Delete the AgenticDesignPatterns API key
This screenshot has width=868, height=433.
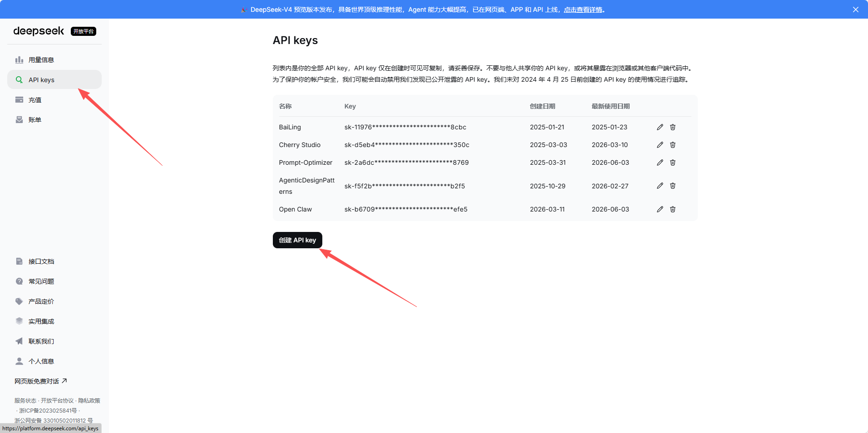coord(673,186)
